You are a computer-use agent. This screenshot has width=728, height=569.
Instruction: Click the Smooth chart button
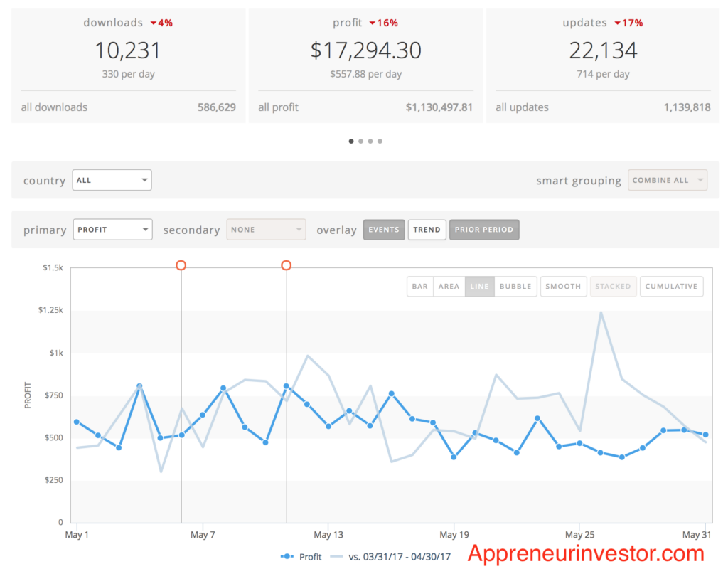click(x=563, y=286)
